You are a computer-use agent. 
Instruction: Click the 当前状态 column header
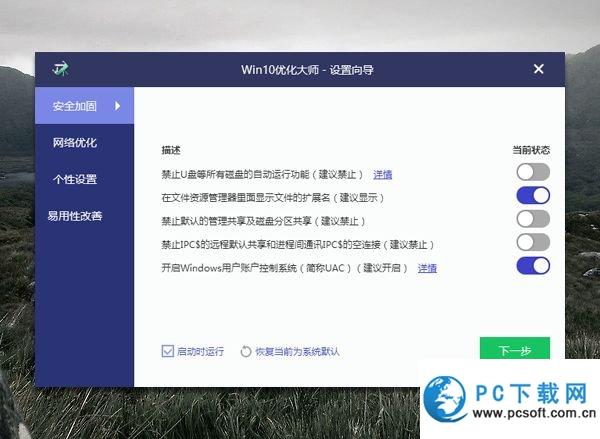[x=531, y=150]
